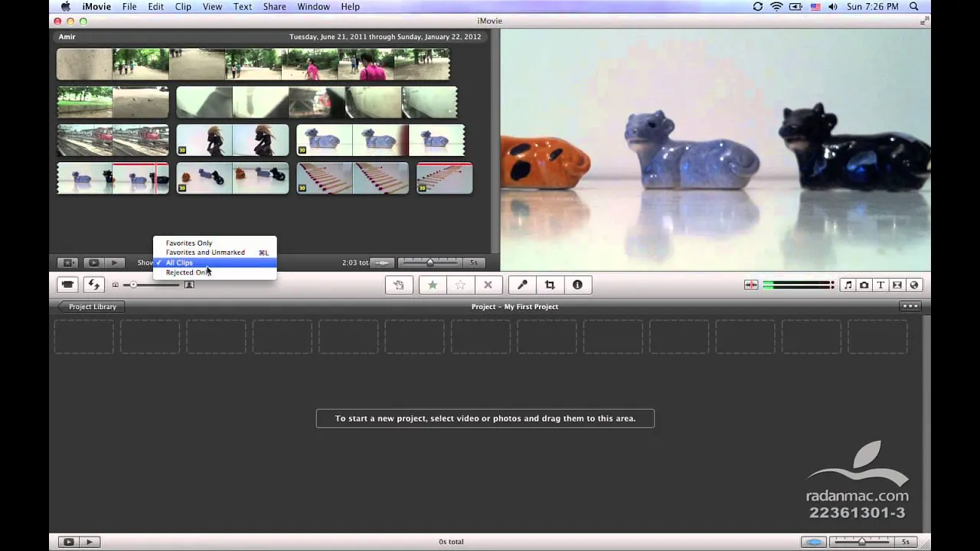
Task: Click the first empty project placeholder slot
Action: tap(84, 337)
